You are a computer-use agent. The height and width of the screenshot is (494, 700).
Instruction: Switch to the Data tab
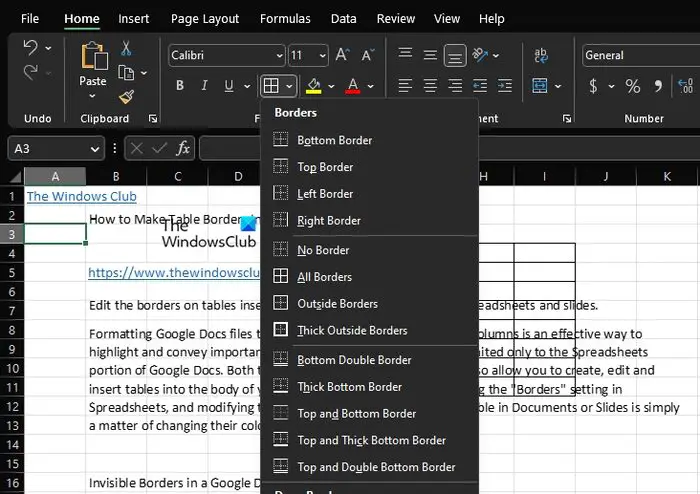click(x=343, y=19)
